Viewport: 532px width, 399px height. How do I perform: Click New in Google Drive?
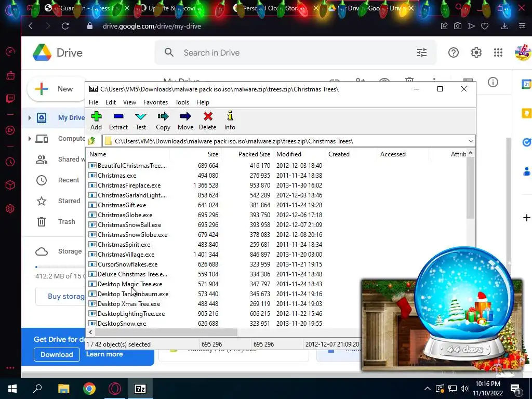tap(56, 89)
